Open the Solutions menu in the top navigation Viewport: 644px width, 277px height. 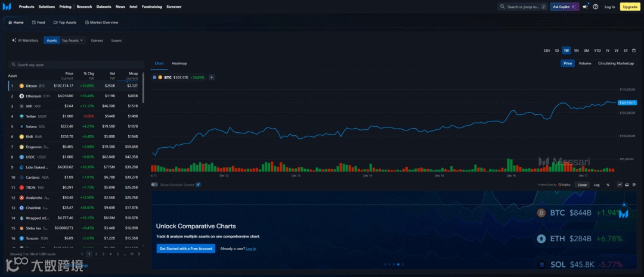pos(47,7)
